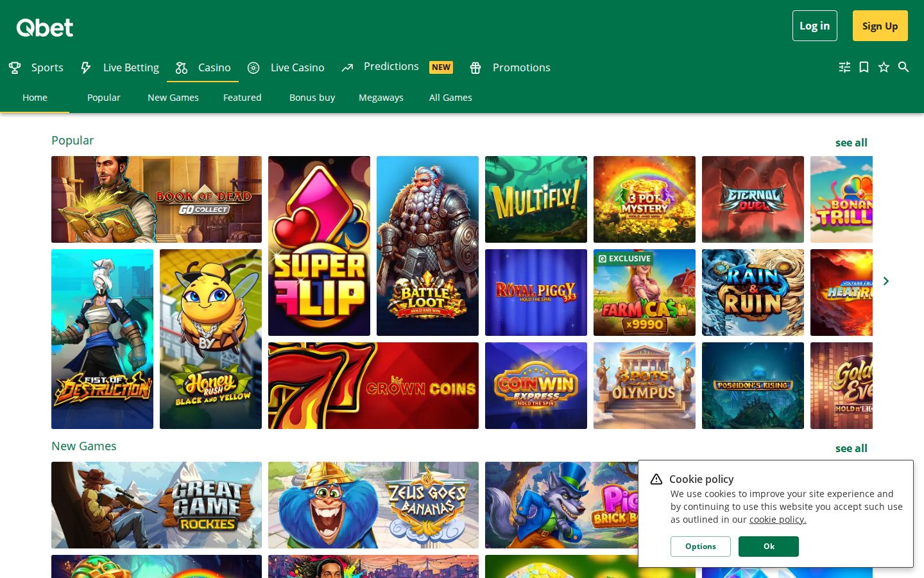Viewport: 924px width, 578px height.
Task: Open 3 Pots of Olympus game
Action: 644,385
